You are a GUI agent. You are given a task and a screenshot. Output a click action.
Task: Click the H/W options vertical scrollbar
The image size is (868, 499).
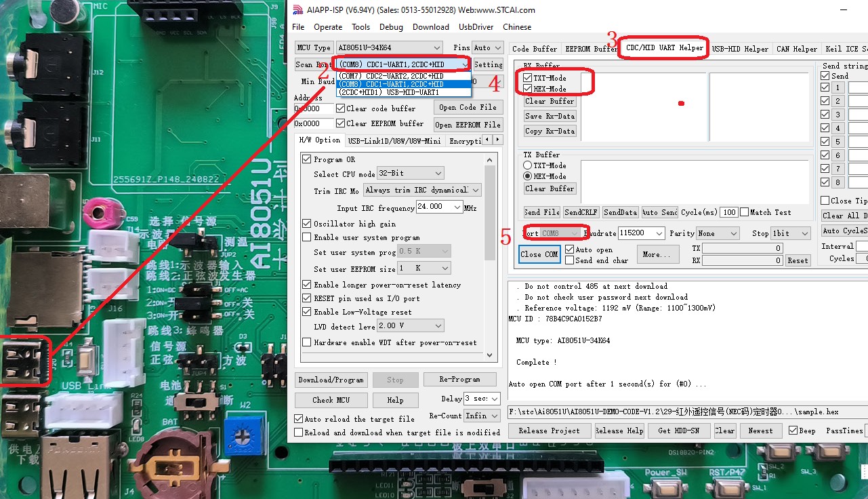click(491, 256)
